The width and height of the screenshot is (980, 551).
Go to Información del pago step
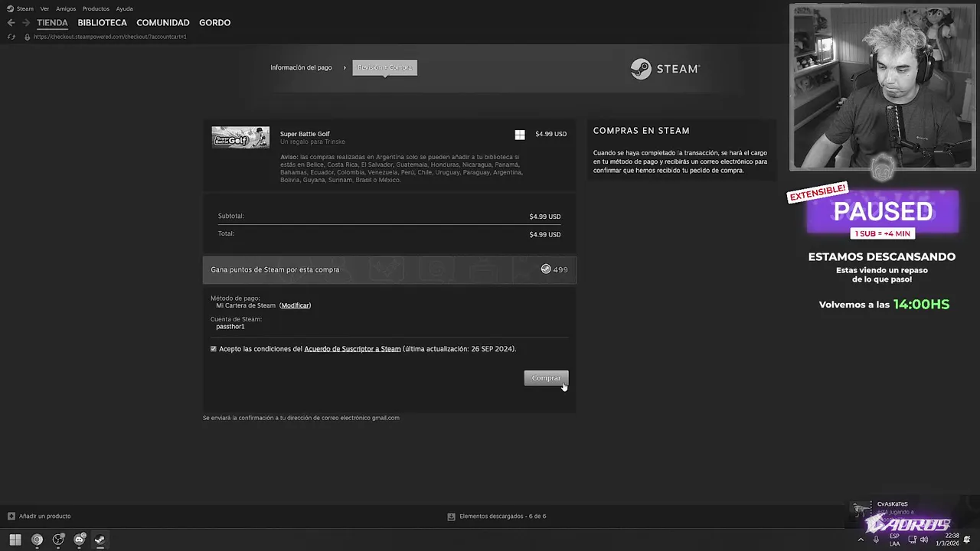301,67
